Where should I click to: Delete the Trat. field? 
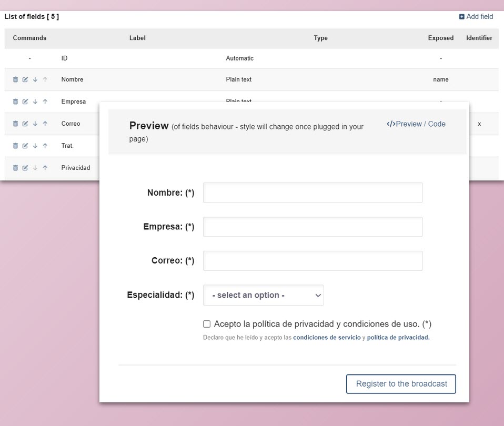tap(15, 146)
